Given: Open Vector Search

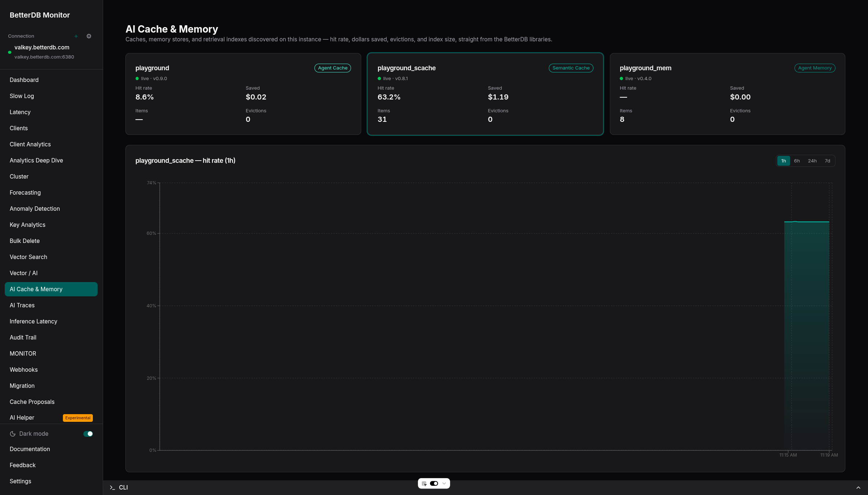Looking at the screenshot, I should (51, 257).
